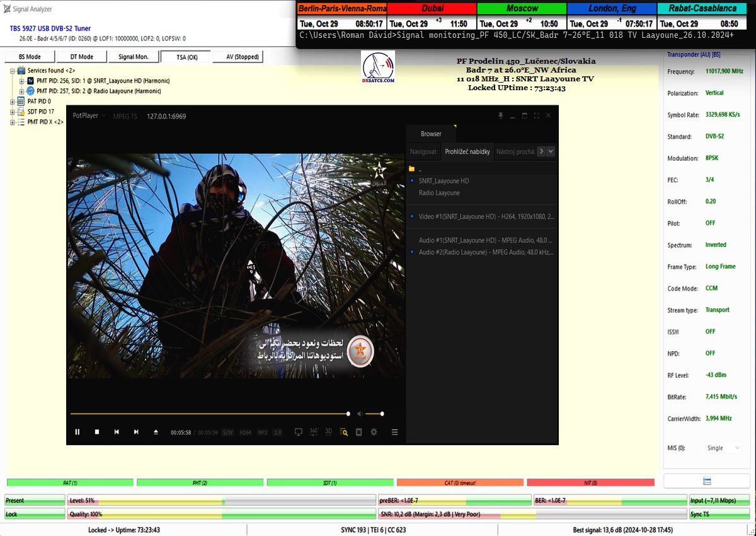Select Audio #1 SNRT_Laayoune HD track
This screenshot has height=536, width=756.
tap(485, 240)
